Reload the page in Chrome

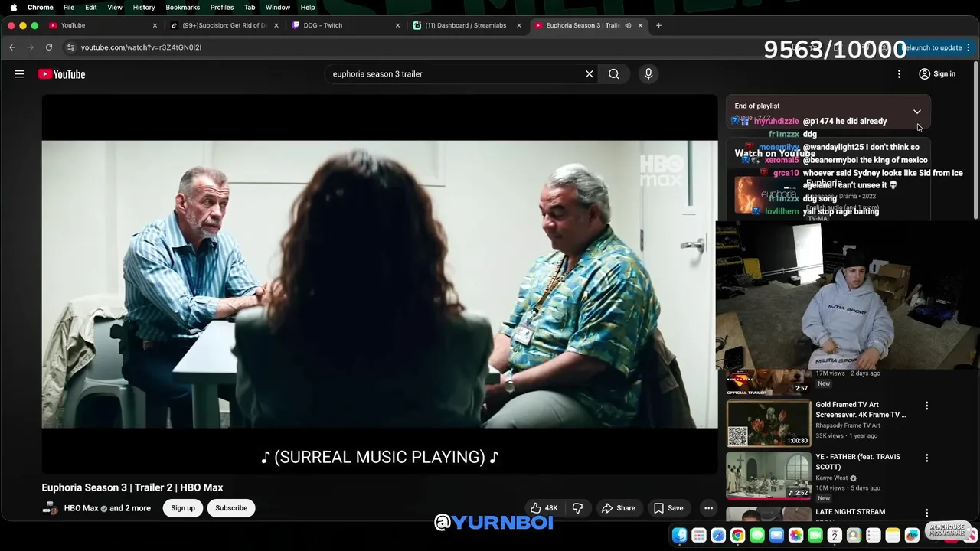click(x=48, y=47)
